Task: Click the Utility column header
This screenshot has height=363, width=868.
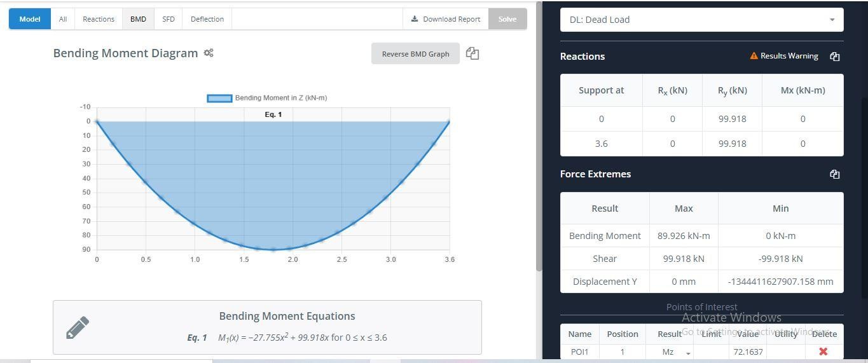Action: (786, 334)
